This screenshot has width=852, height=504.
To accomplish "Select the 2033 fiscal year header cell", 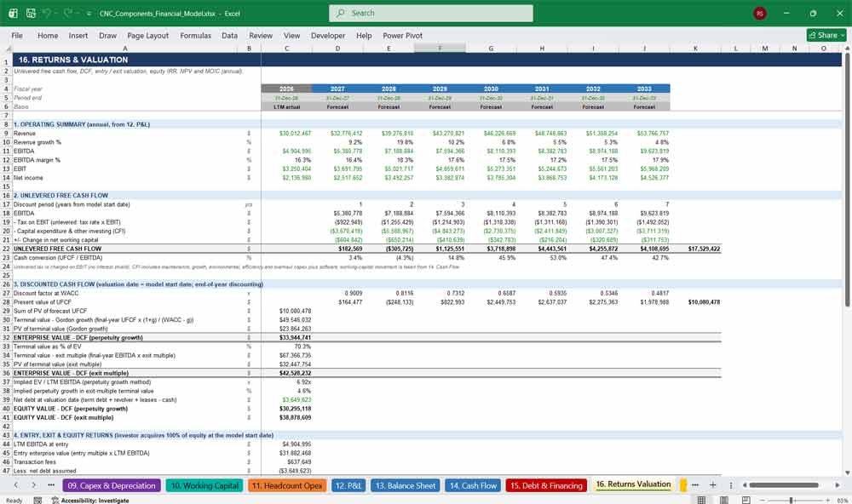I will pos(644,89).
